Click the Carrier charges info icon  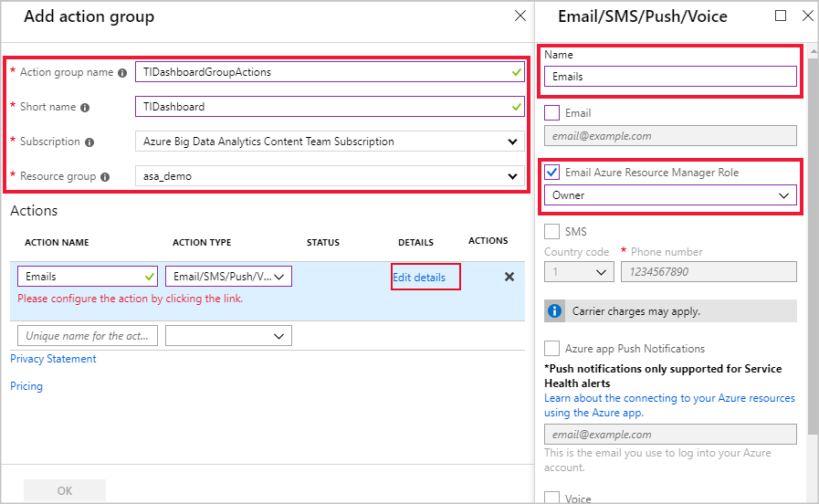554,311
